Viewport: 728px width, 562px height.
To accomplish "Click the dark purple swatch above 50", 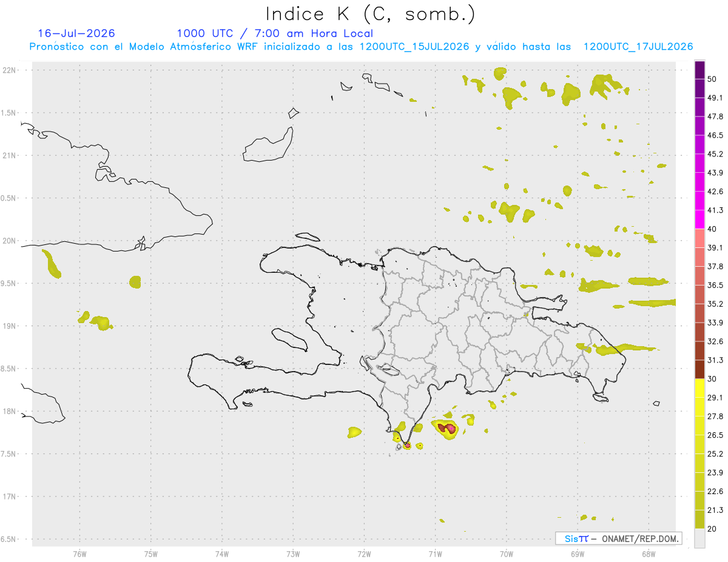I will 700,71.
